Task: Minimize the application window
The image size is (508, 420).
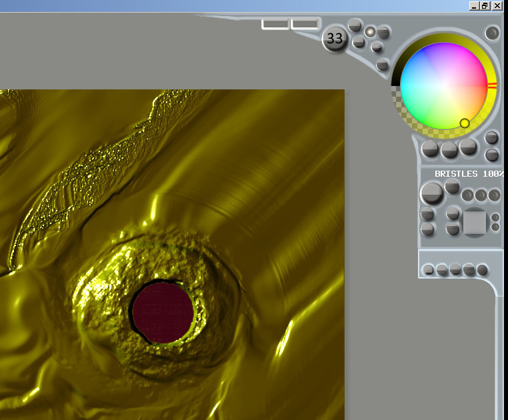Action: [x=474, y=6]
